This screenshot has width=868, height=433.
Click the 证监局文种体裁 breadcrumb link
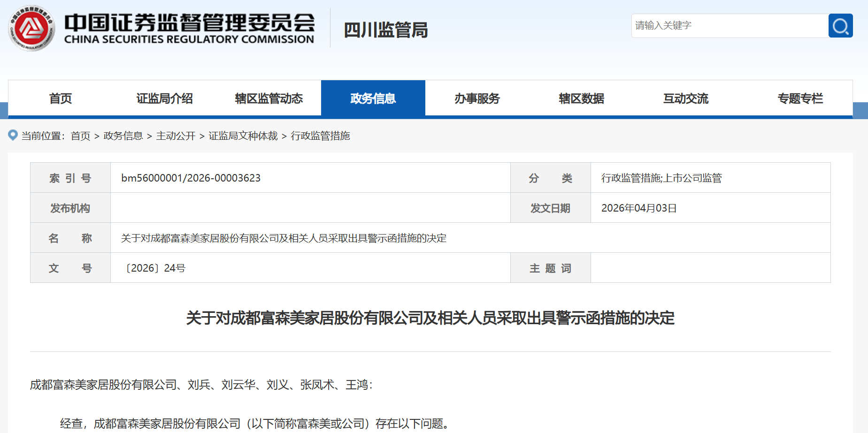point(243,136)
